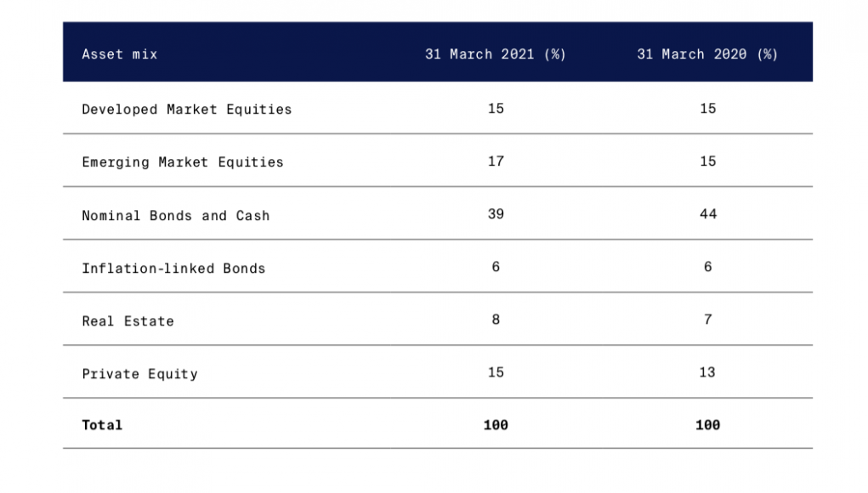Click the "Private Equity" row label
This screenshot has width=868, height=493.
pos(139,374)
